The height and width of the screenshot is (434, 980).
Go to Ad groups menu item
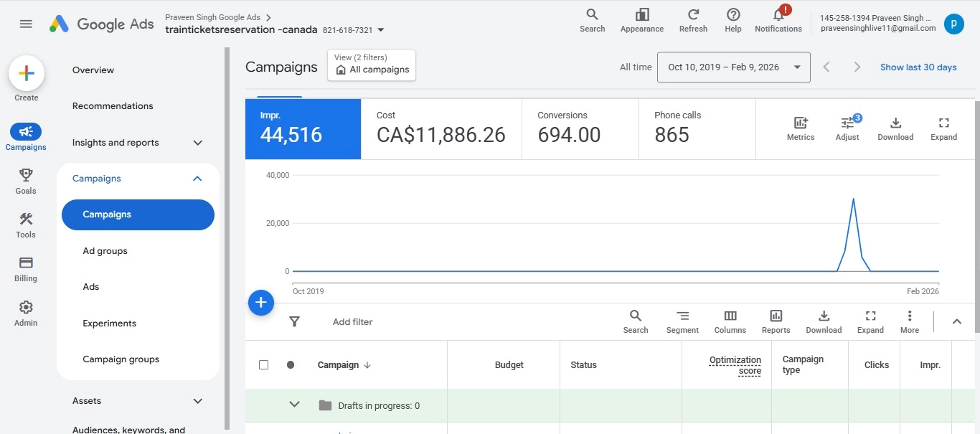pyautogui.click(x=105, y=251)
